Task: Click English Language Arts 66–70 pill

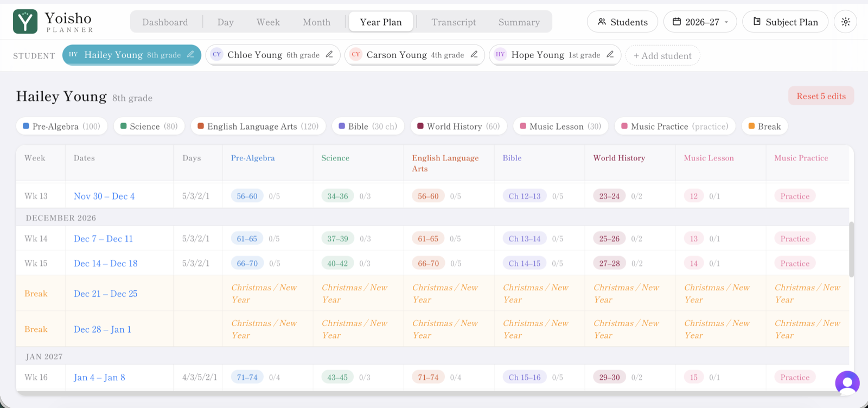Action: pos(428,263)
